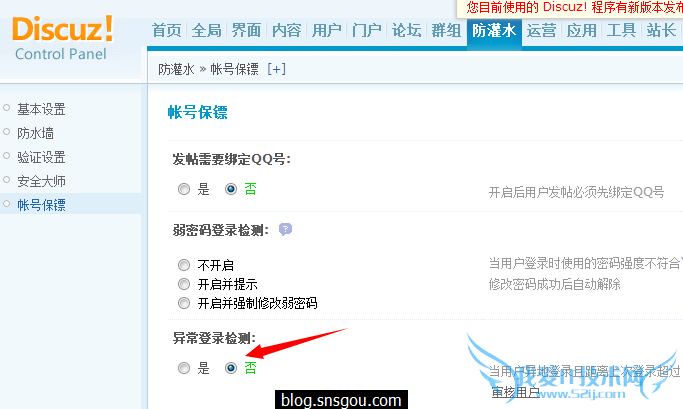
Task: Open 防水墙 in the sidebar
Action: 35,133
